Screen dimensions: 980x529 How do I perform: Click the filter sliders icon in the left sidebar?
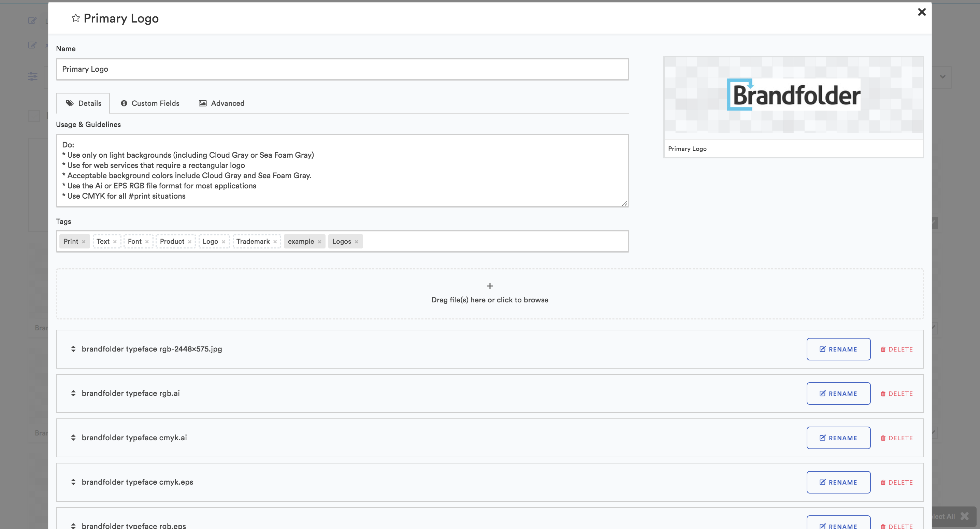click(33, 76)
